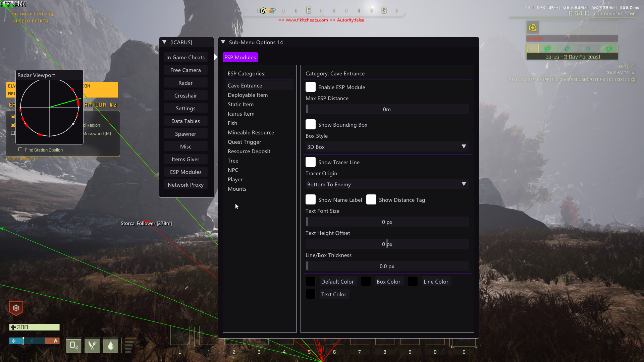Open the In Game Cheats menu
The image size is (644, 362).
click(185, 57)
